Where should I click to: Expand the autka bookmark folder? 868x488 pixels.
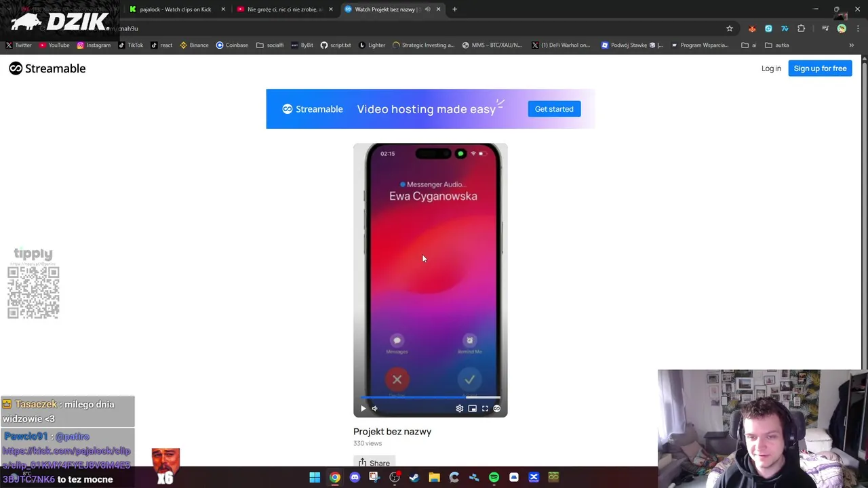(777, 45)
